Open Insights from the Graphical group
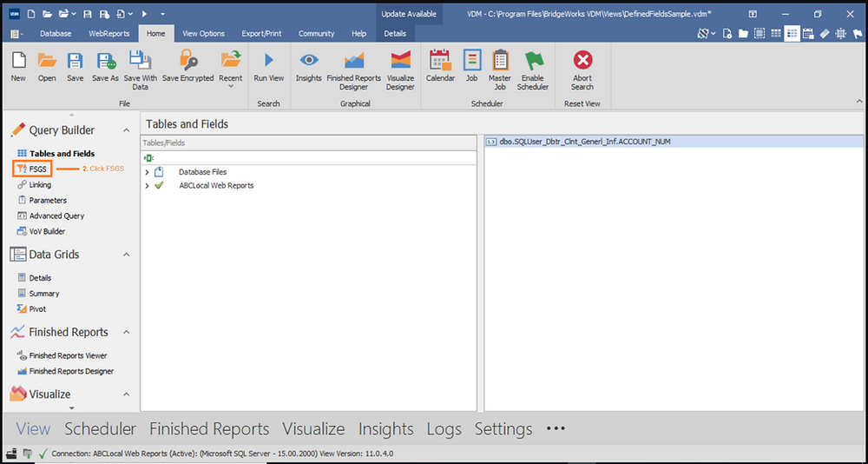This screenshot has width=868, height=464. coord(308,67)
